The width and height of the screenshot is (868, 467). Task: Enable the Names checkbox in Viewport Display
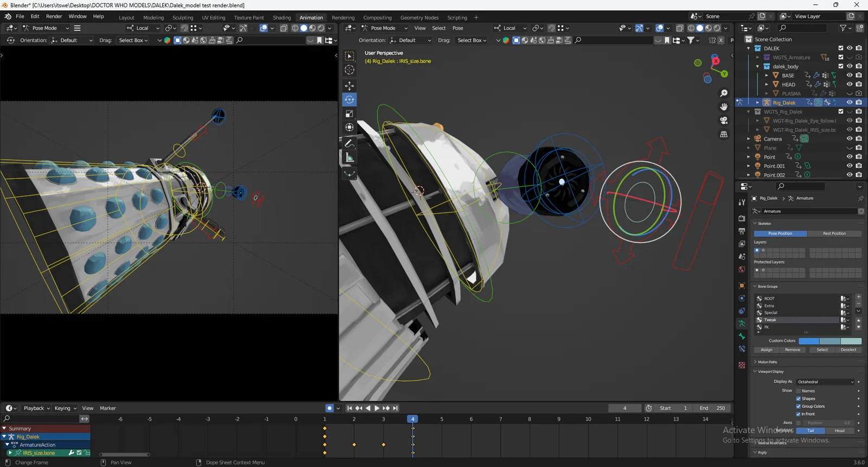[x=799, y=391]
